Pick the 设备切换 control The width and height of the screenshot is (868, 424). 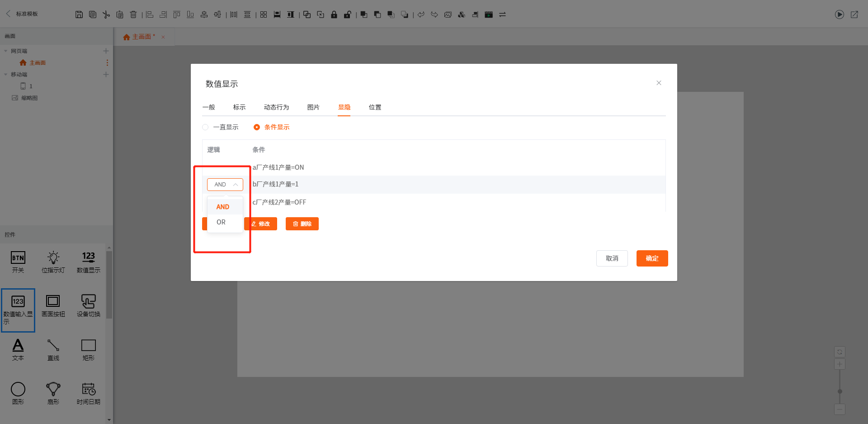(89, 306)
